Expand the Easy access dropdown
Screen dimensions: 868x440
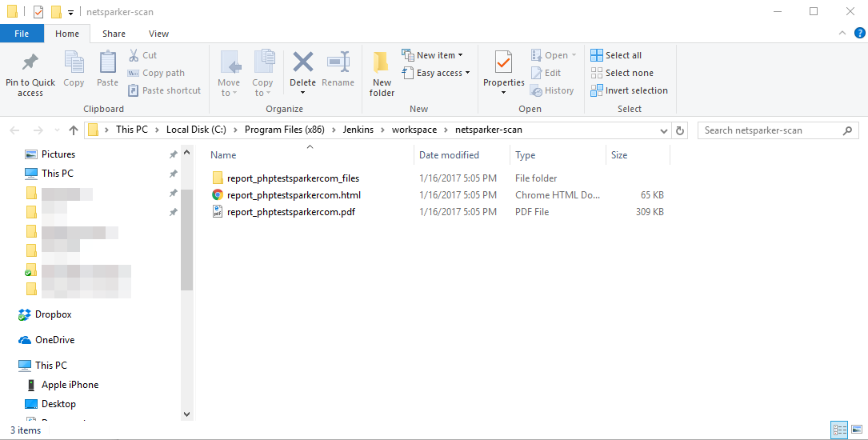(436, 73)
